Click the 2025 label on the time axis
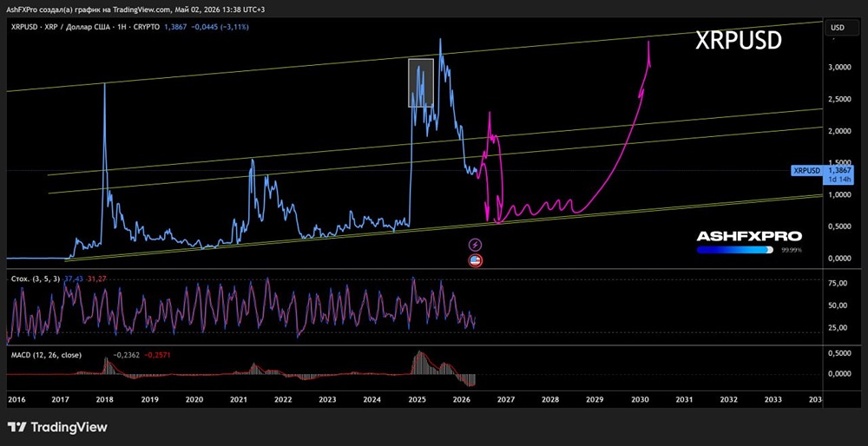Image resolution: width=868 pixels, height=446 pixels. [417, 399]
